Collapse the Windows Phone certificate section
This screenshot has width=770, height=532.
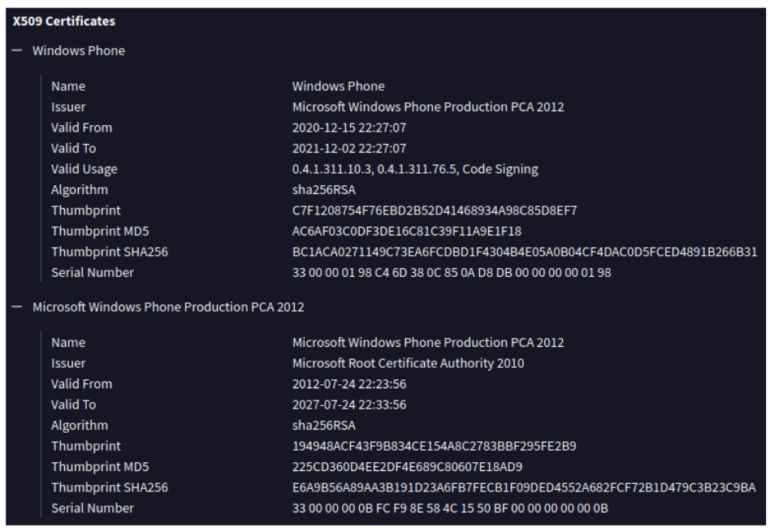click(17, 50)
